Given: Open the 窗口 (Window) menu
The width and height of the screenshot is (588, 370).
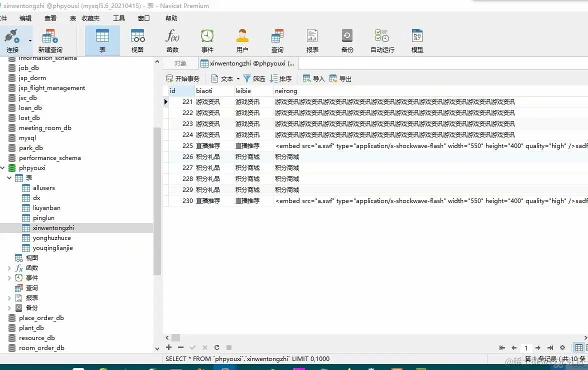Looking at the screenshot, I should pyautogui.click(x=143, y=18).
